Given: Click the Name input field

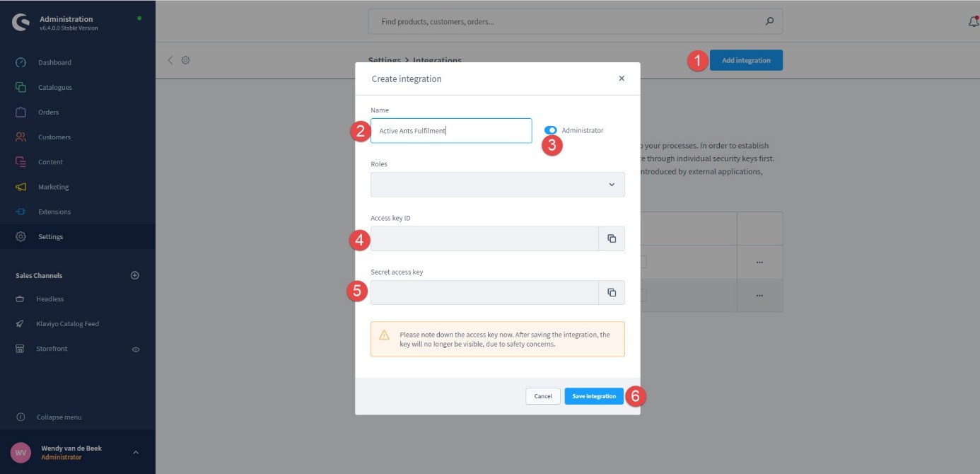Looking at the screenshot, I should coord(451,131).
